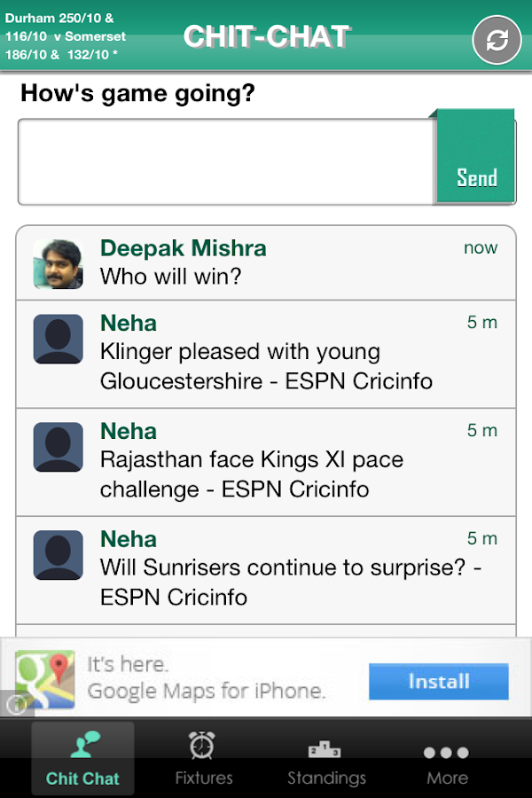Open Klinger pleased with young Gloucestershire post
The width and height of the screenshot is (532, 798).
[266, 367]
